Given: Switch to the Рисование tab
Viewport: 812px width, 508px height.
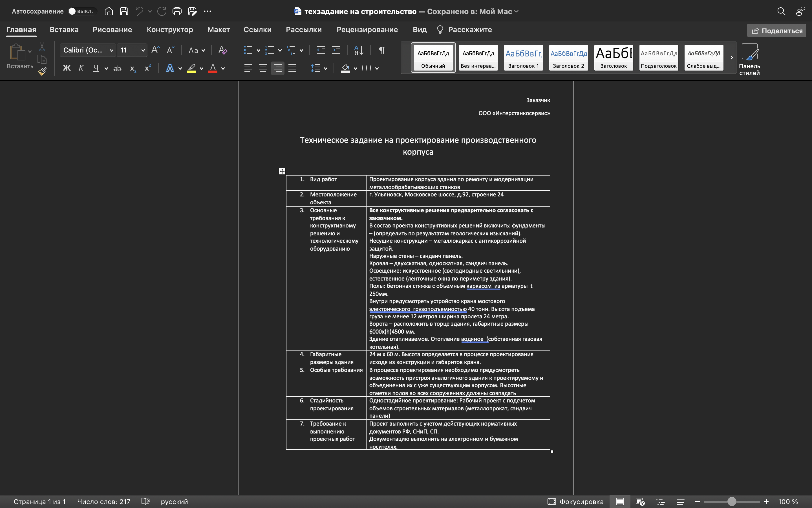Looking at the screenshot, I should (x=112, y=30).
